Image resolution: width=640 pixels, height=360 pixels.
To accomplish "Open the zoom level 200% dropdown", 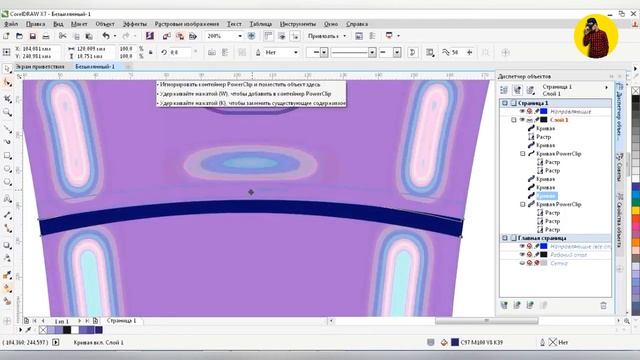I will [x=240, y=36].
